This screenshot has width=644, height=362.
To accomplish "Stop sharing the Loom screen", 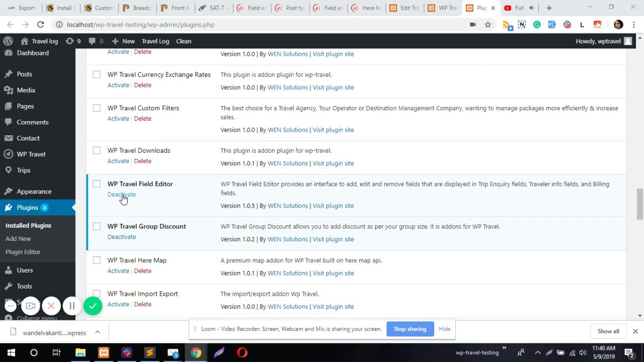I will point(410,329).
